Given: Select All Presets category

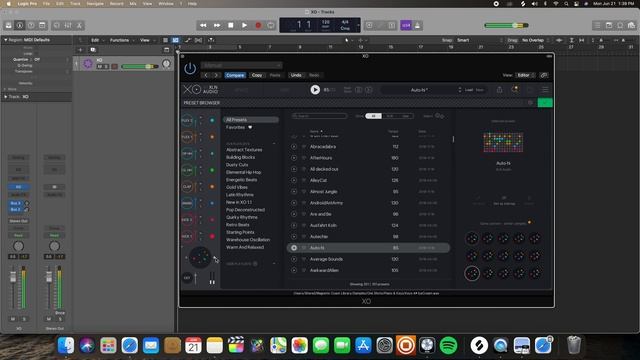Looking at the screenshot, I should tap(251, 120).
